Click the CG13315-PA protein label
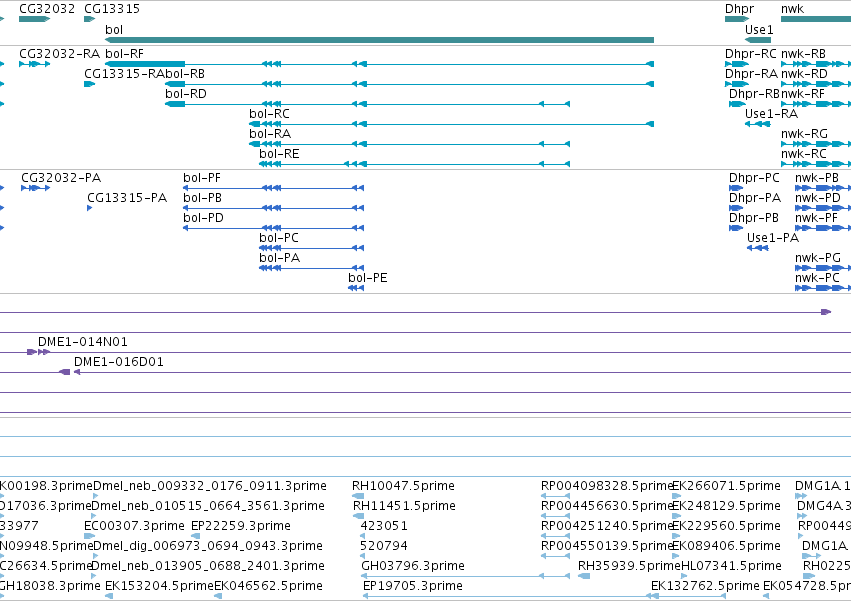Viewport: 851px width, 601px height. pos(127,198)
